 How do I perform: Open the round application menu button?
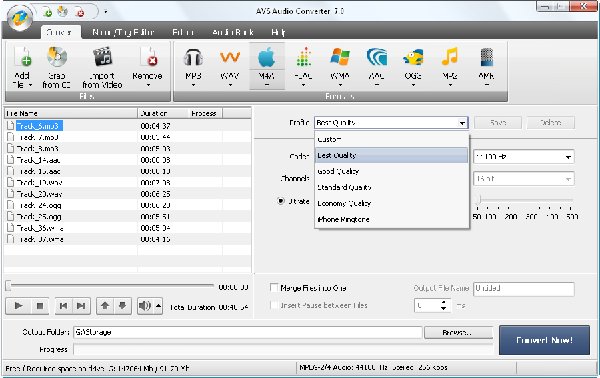pos(20,18)
